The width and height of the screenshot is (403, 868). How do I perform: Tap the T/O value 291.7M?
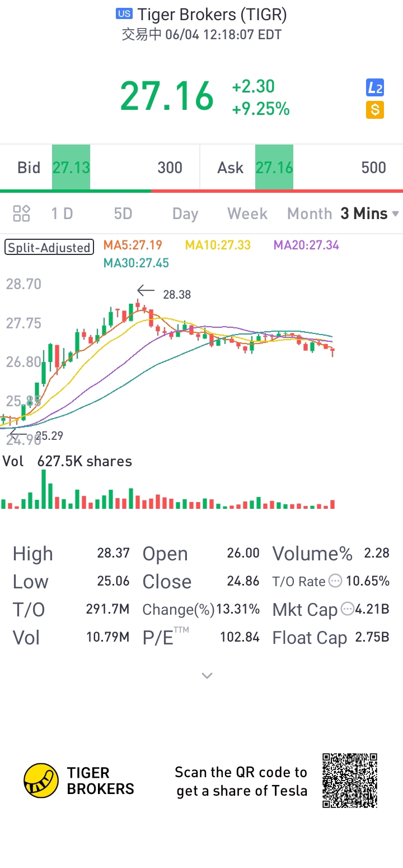pos(108,609)
